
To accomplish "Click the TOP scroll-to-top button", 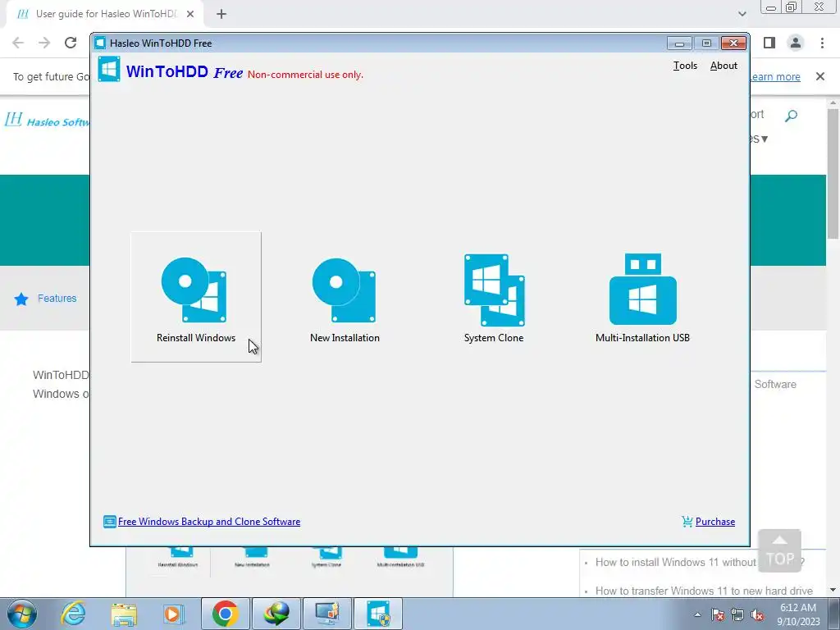I will click(x=779, y=550).
